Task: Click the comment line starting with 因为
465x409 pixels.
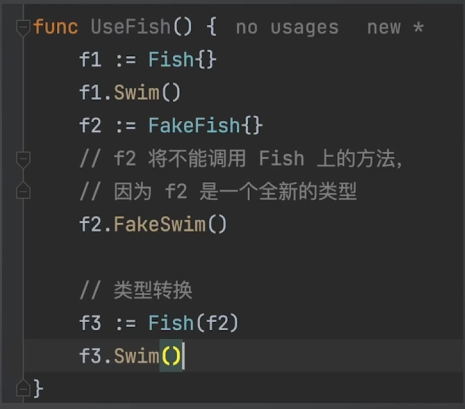Action: [x=218, y=192]
